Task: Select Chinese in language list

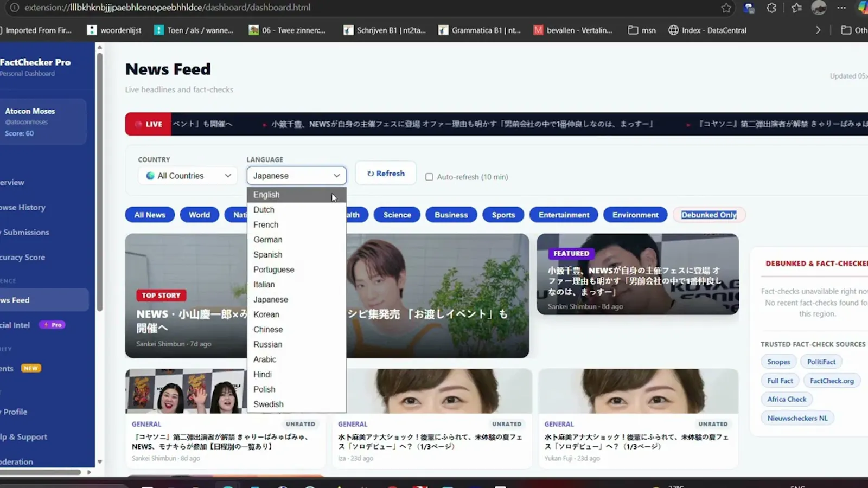Action: pos(296,330)
